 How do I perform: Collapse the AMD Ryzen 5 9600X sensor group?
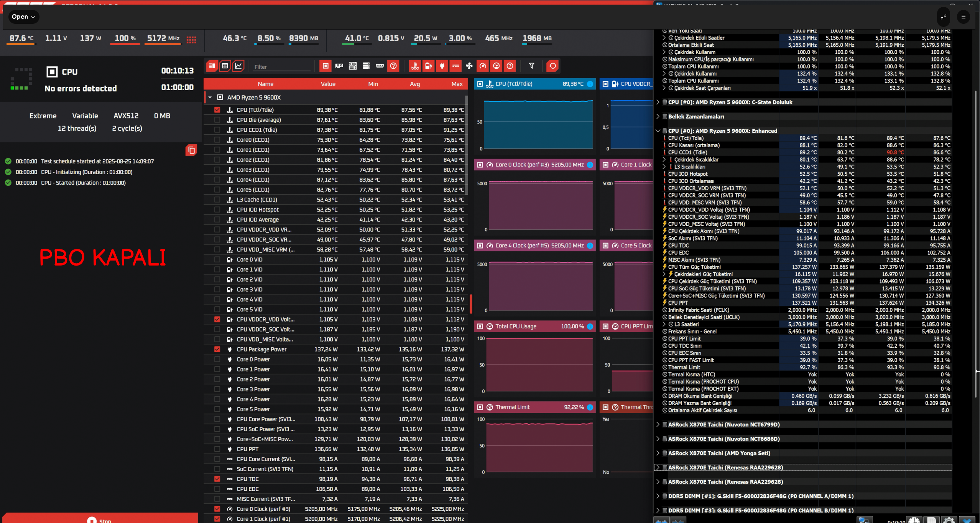(210, 97)
